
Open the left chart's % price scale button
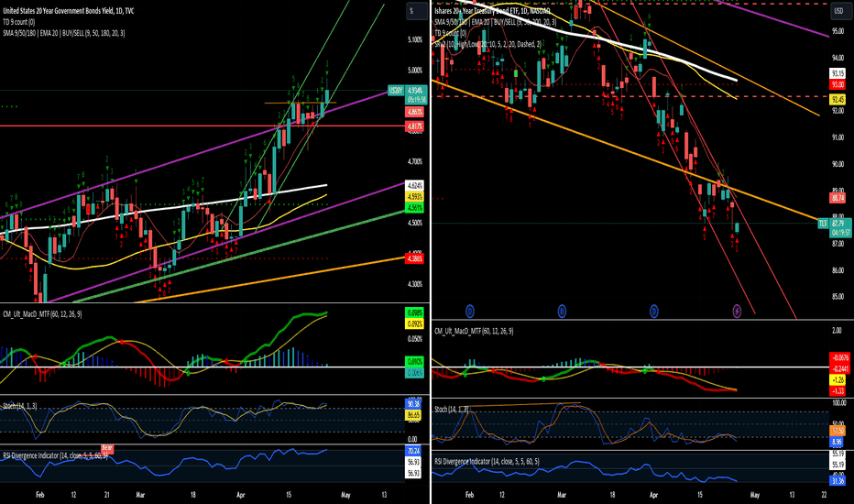[417, 11]
